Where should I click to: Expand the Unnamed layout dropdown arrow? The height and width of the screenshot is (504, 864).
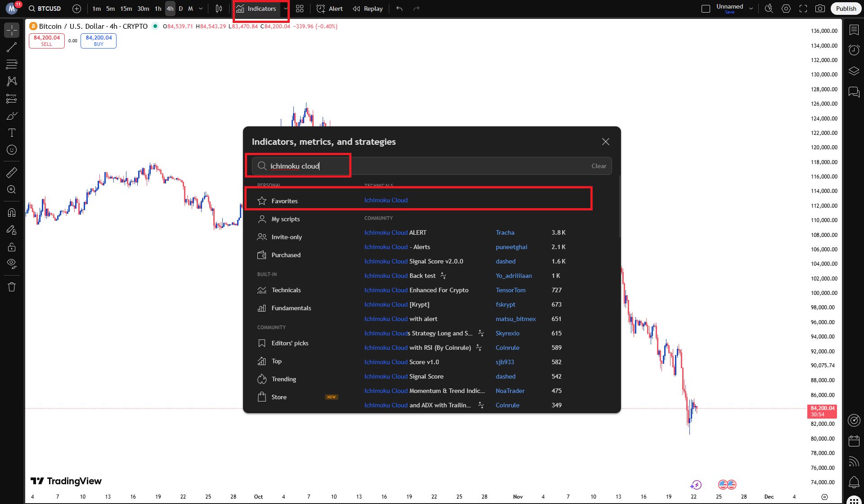(x=751, y=9)
